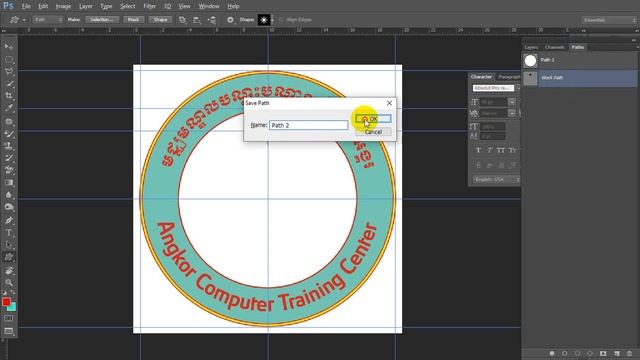This screenshot has width=640, height=360.
Task: Toggle Faux Bold in Character panel
Action: [478, 151]
